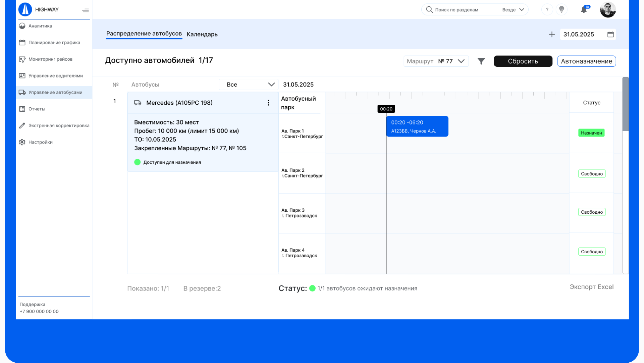
Task: Click the Поиск по разделам search field
Action: (463, 10)
